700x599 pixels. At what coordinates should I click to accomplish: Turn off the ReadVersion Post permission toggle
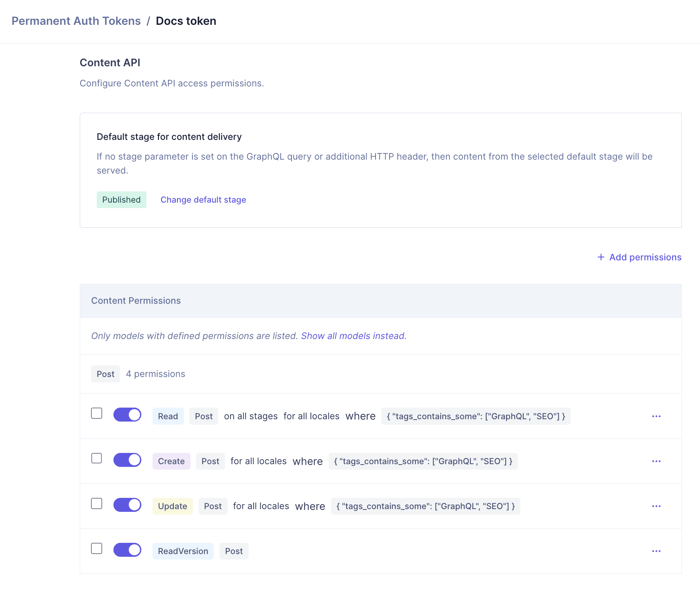pos(127,550)
